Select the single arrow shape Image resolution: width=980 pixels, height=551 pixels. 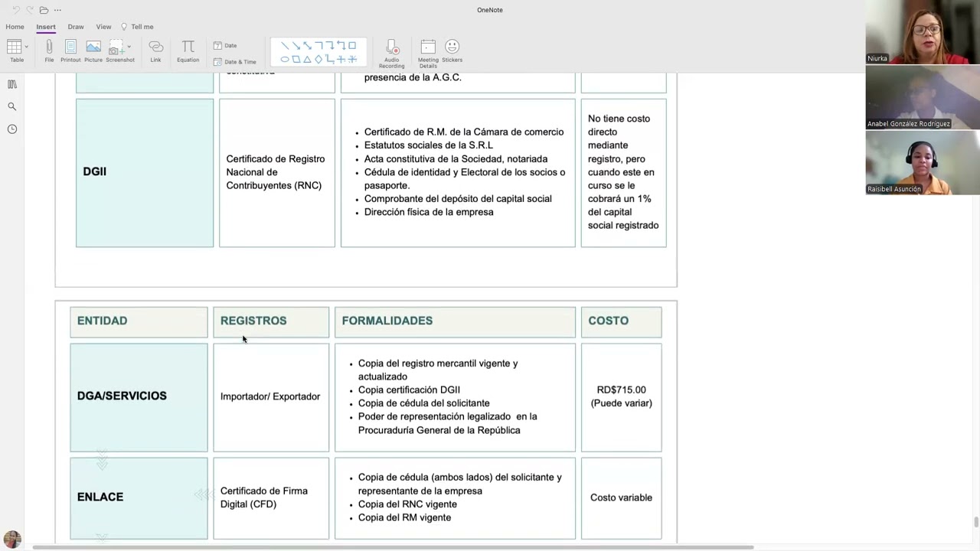pyautogui.click(x=296, y=46)
